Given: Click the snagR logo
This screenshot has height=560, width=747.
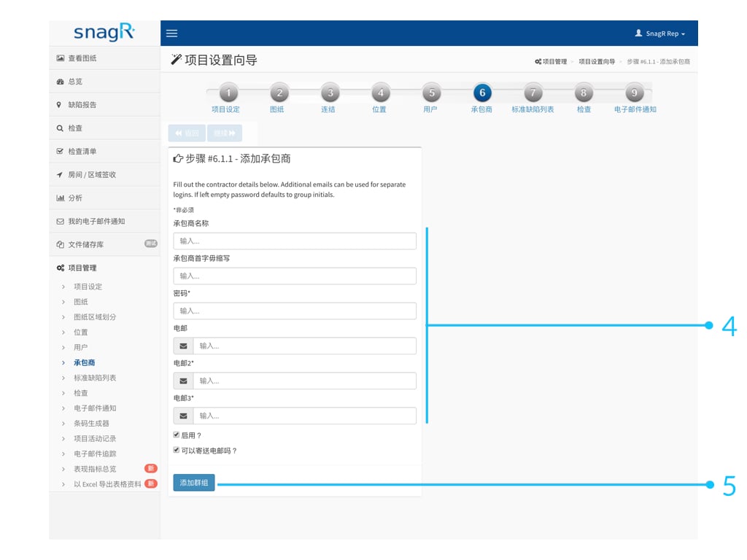Looking at the screenshot, I should point(104,32).
